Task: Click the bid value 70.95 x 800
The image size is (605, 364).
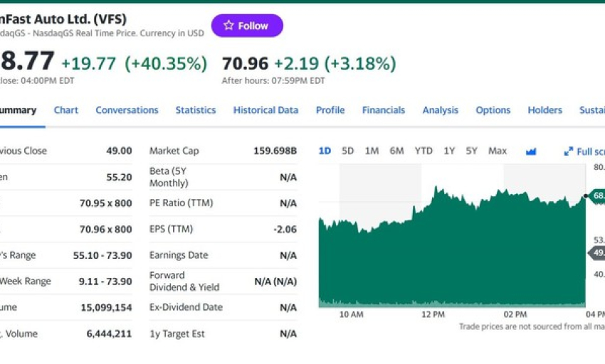Action: point(106,203)
